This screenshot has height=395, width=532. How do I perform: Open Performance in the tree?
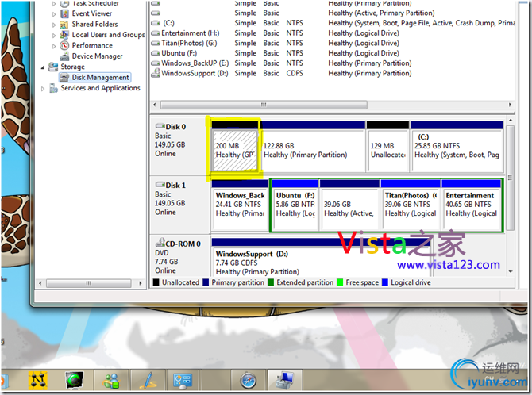pyautogui.click(x=92, y=45)
